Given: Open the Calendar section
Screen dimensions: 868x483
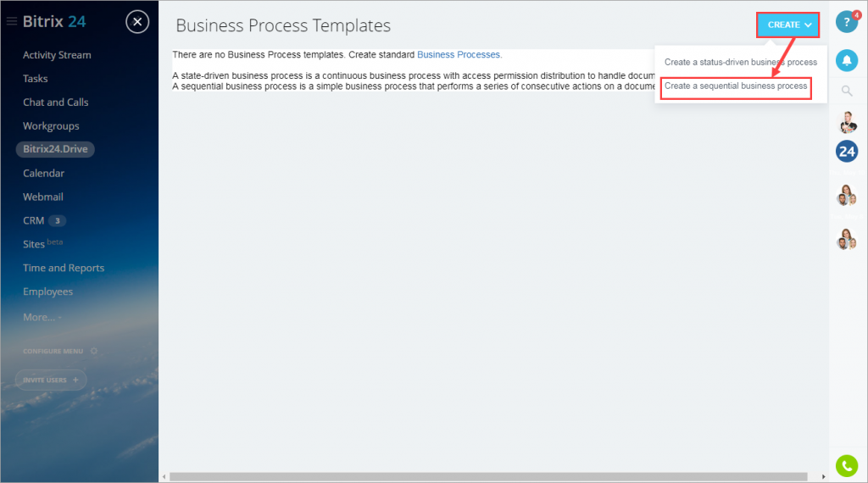Looking at the screenshot, I should 44,173.
